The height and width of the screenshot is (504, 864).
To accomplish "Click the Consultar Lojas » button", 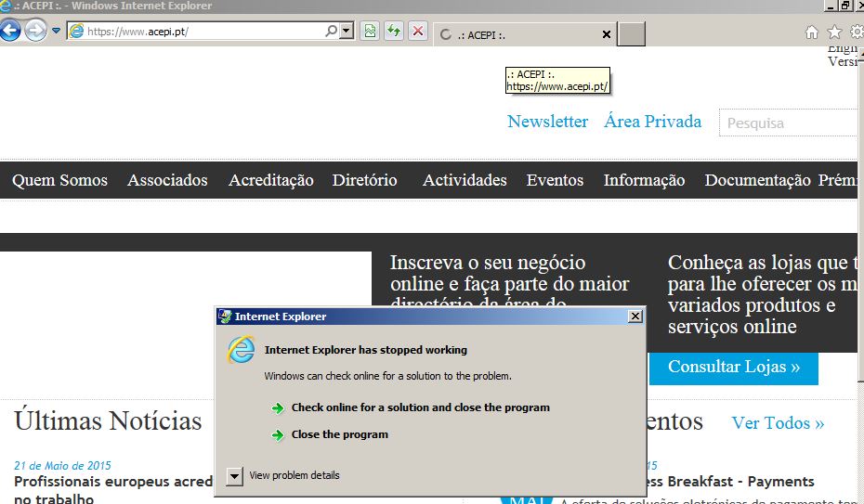I will click(x=733, y=367).
